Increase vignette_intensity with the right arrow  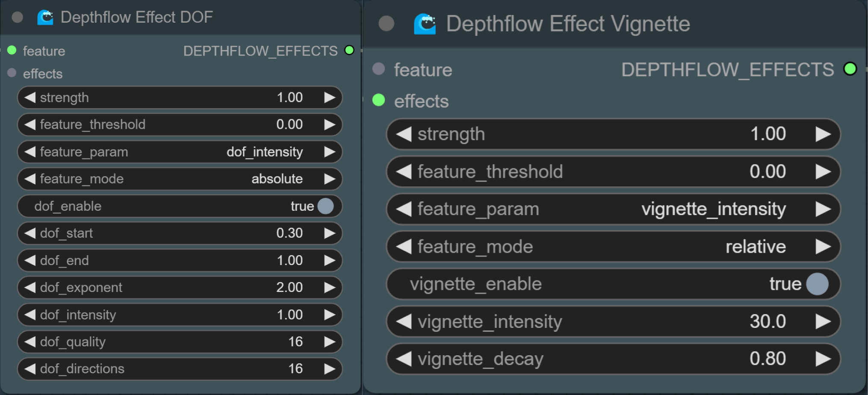(823, 321)
